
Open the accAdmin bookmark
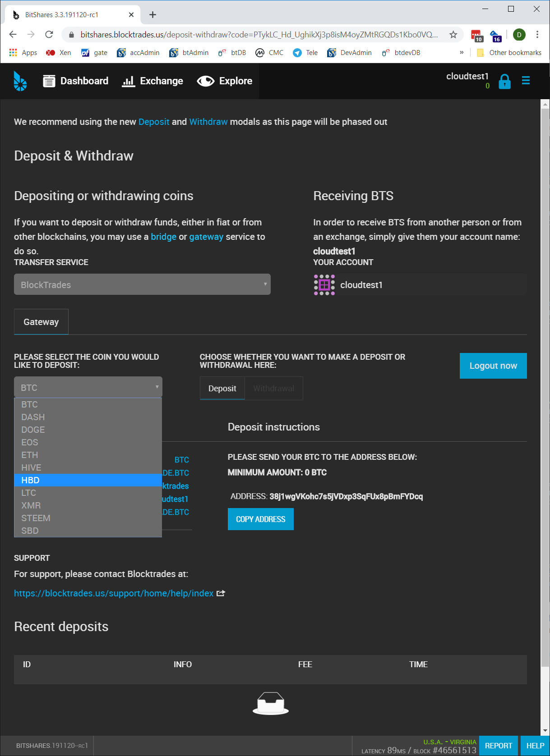[138, 53]
